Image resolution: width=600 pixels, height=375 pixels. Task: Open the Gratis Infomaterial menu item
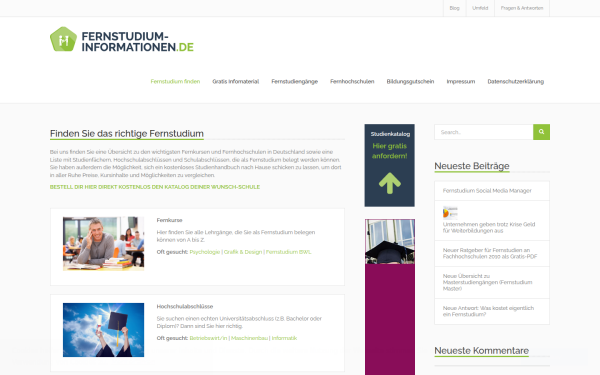236,82
